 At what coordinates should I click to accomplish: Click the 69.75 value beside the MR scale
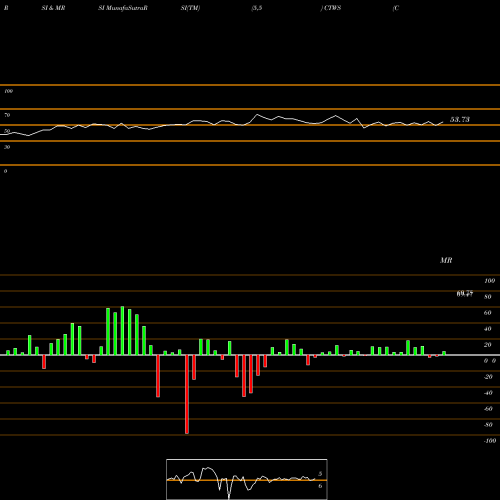(x=465, y=294)
